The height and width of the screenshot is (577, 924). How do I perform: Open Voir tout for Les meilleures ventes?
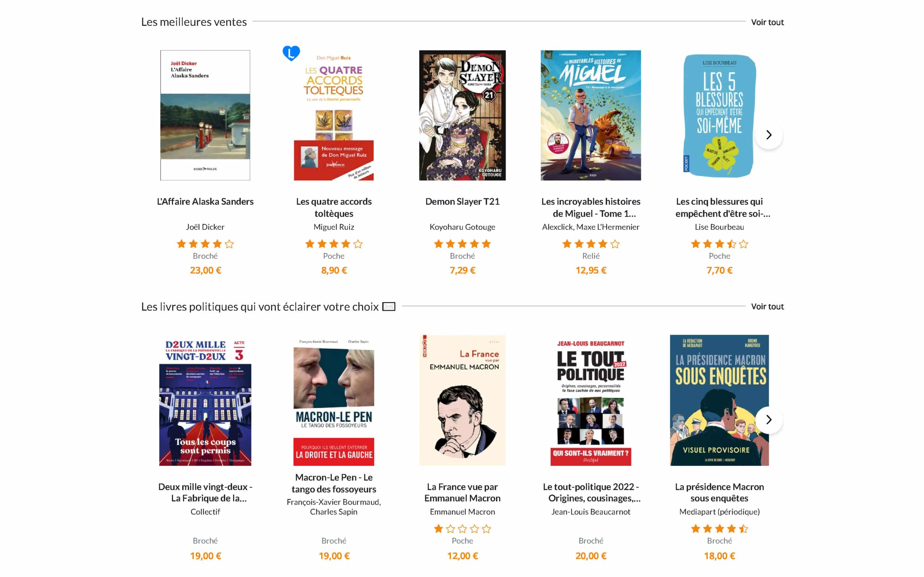[x=767, y=22]
